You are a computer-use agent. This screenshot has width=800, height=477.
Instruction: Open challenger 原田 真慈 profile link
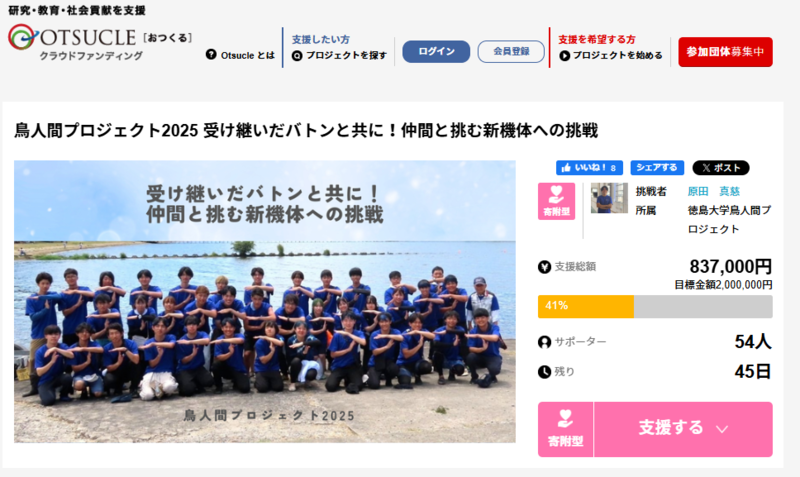tap(713, 191)
